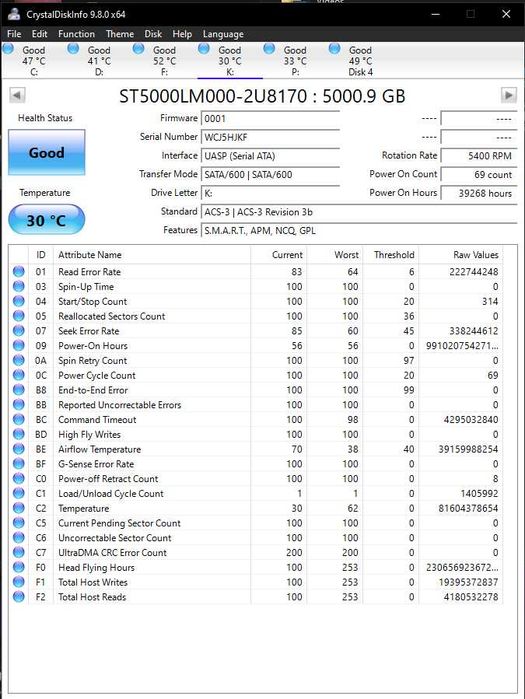Select the D: drive tab
525x699 pixels.
click(99, 61)
